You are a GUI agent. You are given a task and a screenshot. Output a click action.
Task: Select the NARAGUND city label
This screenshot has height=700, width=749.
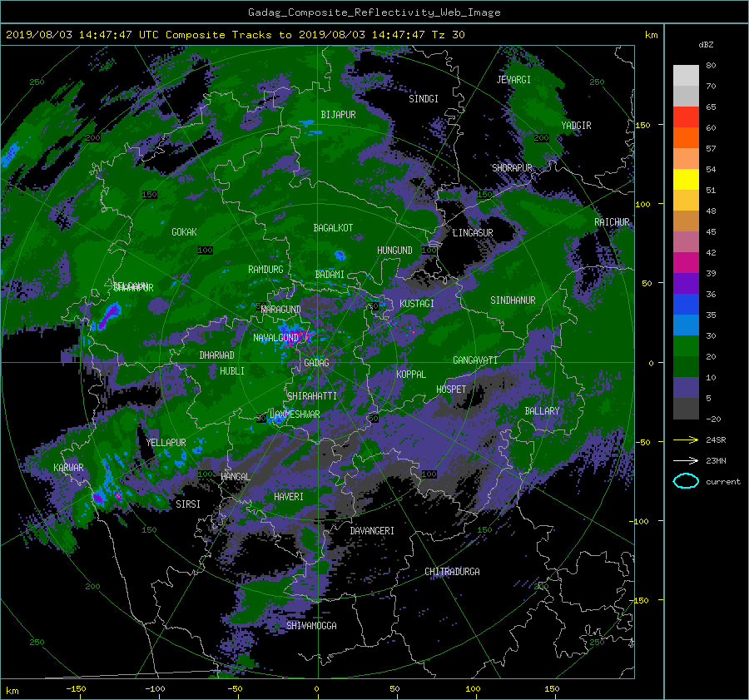pos(281,310)
